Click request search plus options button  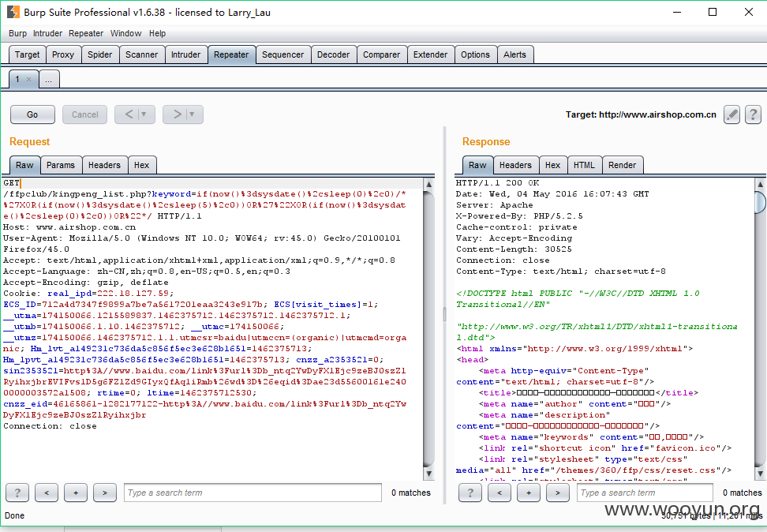76,493
